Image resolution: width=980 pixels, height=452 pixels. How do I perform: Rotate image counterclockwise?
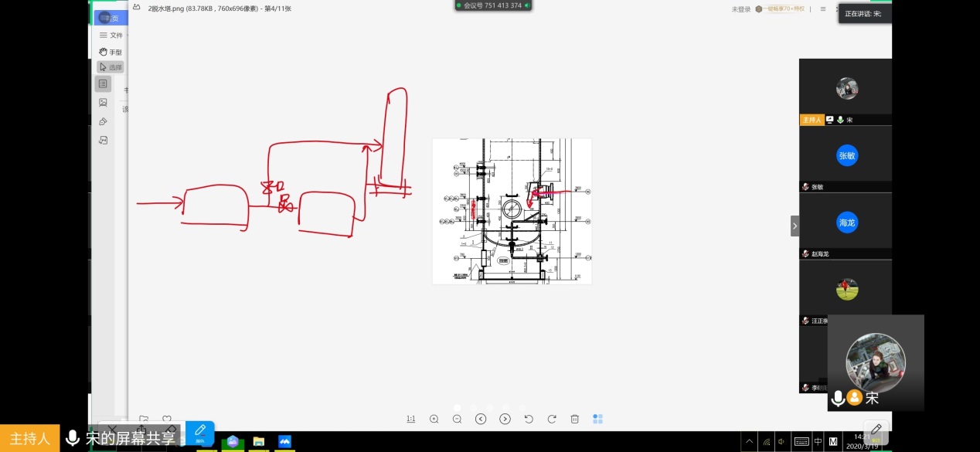[x=529, y=419]
